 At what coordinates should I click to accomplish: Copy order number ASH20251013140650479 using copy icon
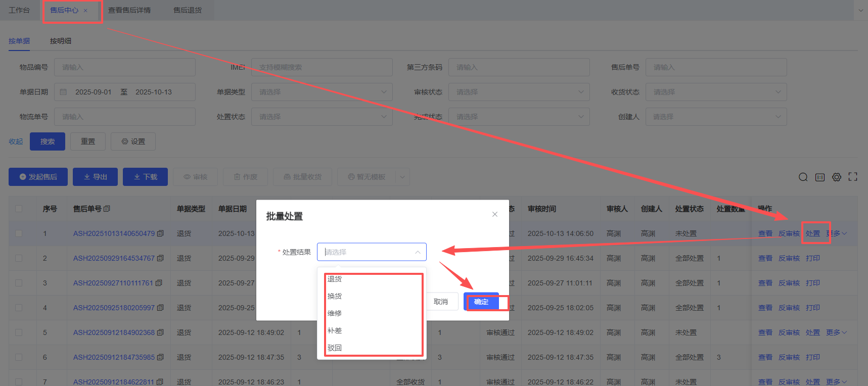point(160,233)
